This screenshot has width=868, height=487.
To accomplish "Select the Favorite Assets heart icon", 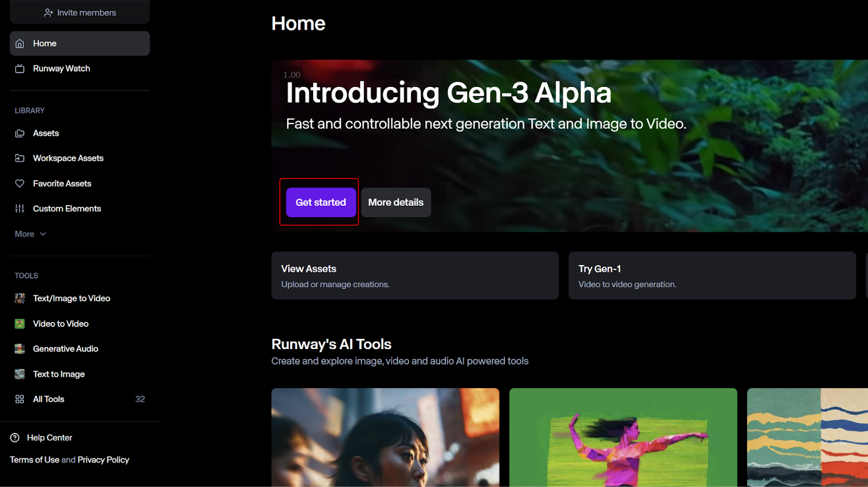I will [20, 184].
